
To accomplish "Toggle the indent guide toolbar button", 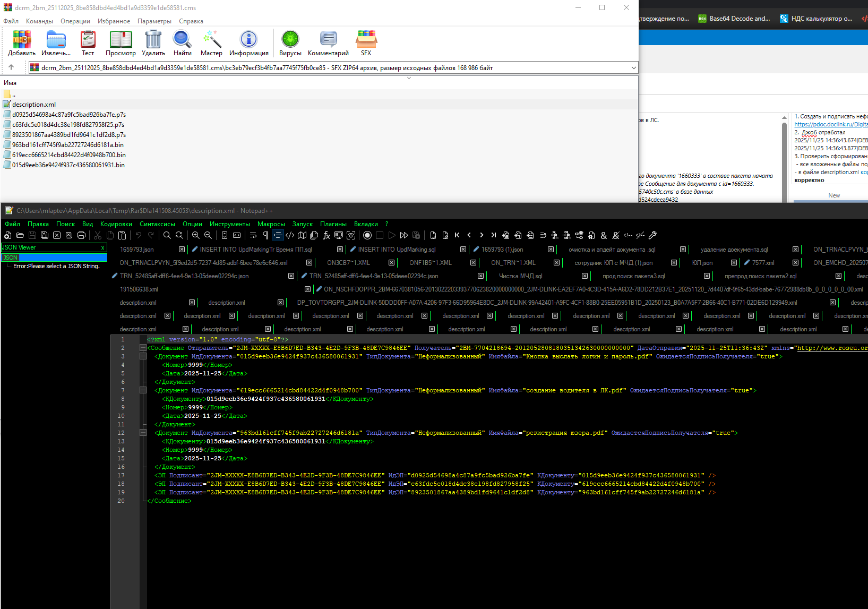I will tap(278, 235).
